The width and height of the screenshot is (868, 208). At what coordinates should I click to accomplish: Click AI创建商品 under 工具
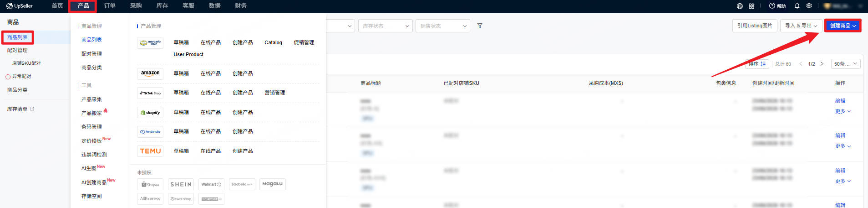pos(94,182)
